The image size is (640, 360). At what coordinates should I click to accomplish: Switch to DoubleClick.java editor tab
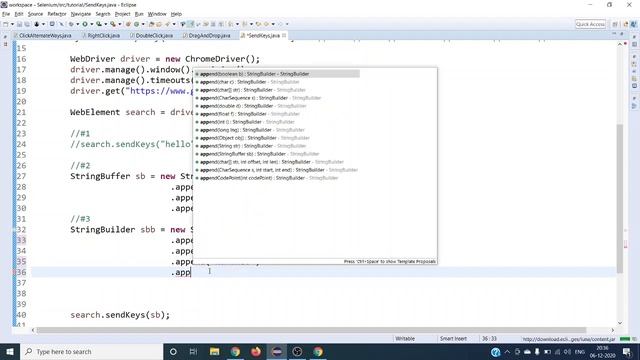click(152, 36)
